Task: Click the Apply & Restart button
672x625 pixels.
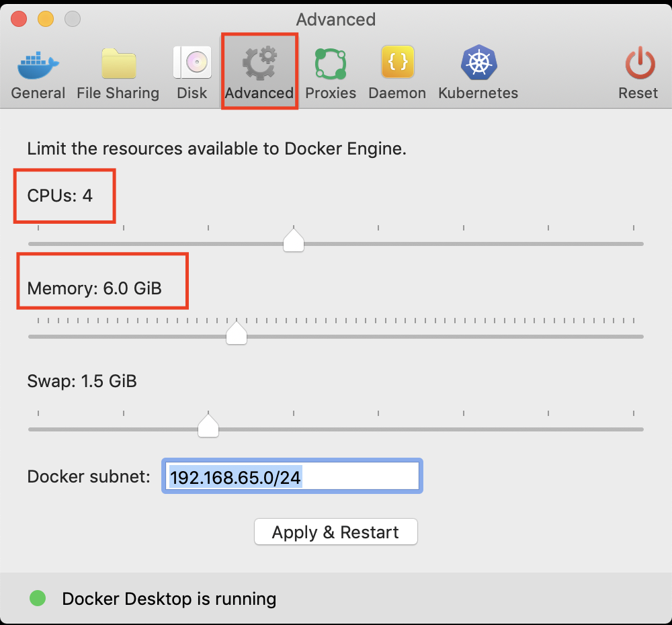Action: click(x=335, y=532)
